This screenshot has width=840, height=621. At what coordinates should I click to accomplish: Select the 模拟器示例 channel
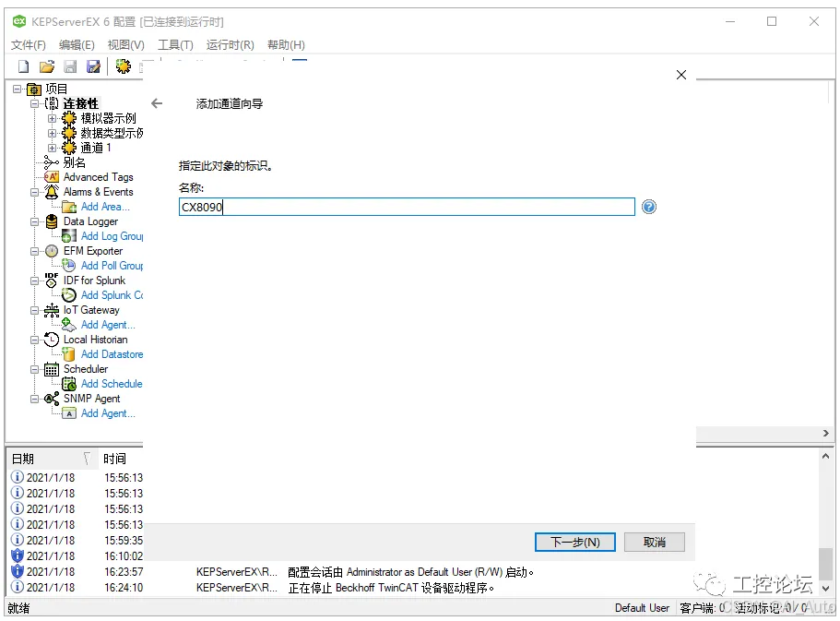[108, 118]
